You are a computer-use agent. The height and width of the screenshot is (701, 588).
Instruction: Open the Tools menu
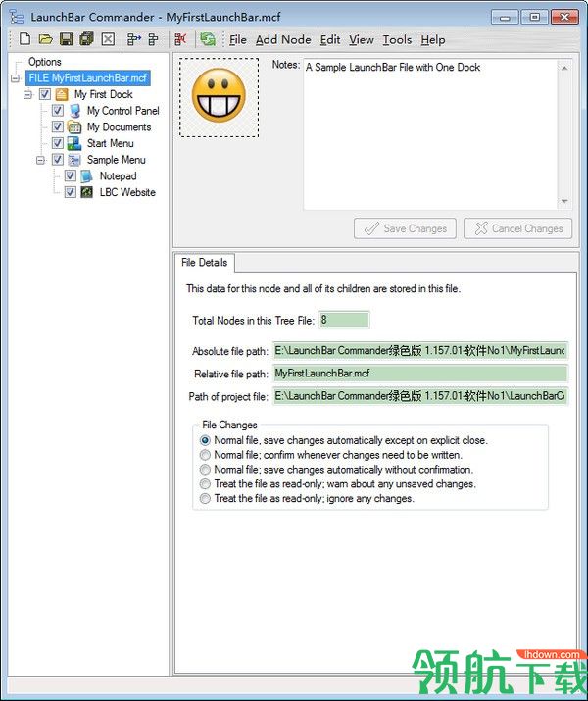click(x=397, y=40)
